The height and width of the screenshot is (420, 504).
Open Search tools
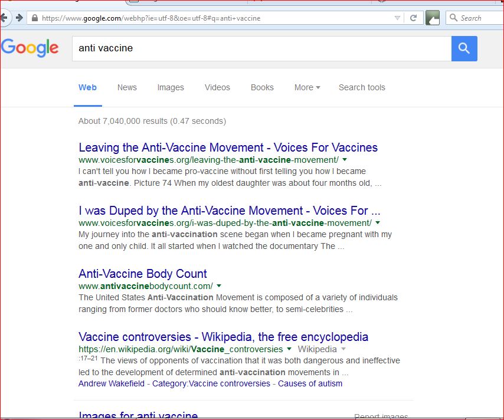pyautogui.click(x=362, y=87)
